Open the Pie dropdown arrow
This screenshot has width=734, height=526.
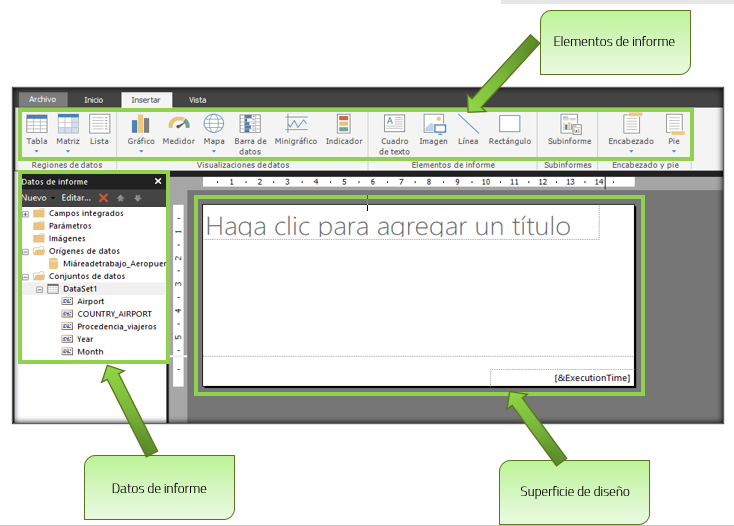(674, 151)
